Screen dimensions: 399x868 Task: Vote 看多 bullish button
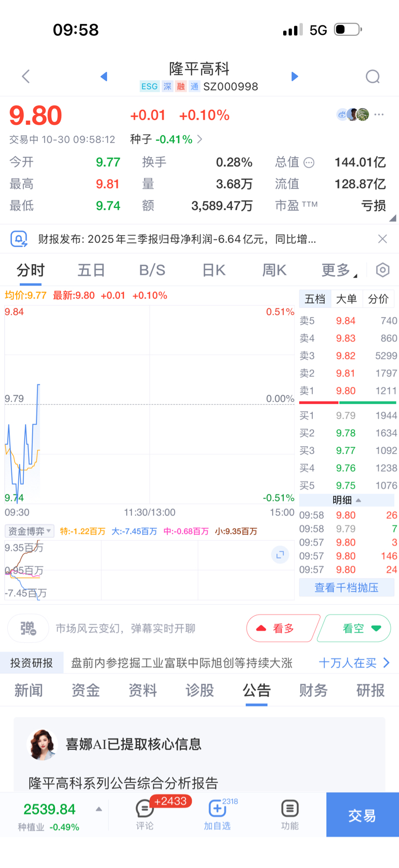(x=283, y=628)
